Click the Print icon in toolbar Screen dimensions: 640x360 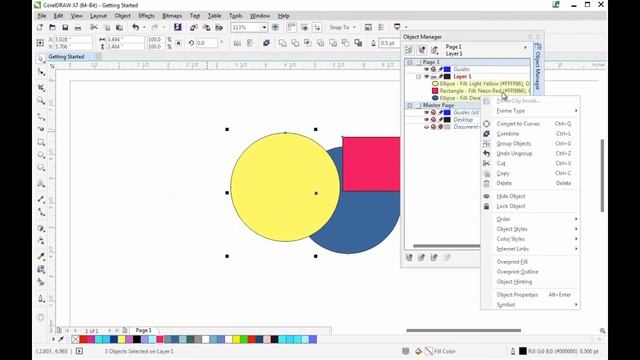tap(78, 27)
